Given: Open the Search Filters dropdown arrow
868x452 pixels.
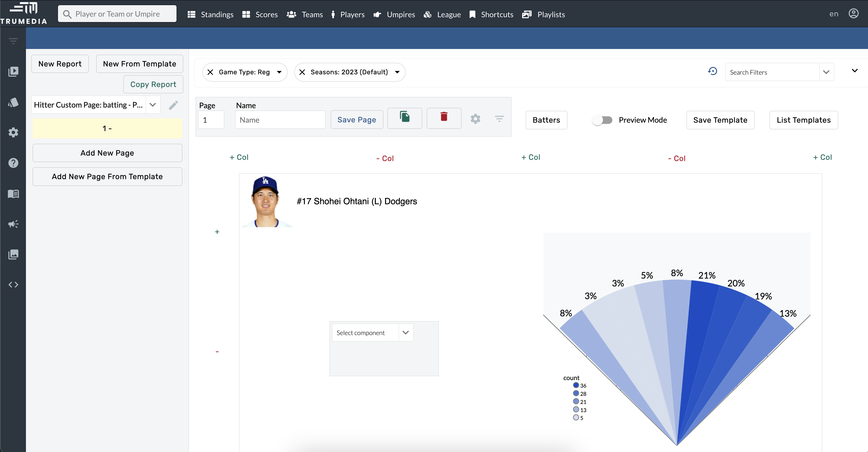Looking at the screenshot, I should pyautogui.click(x=826, y=72).
